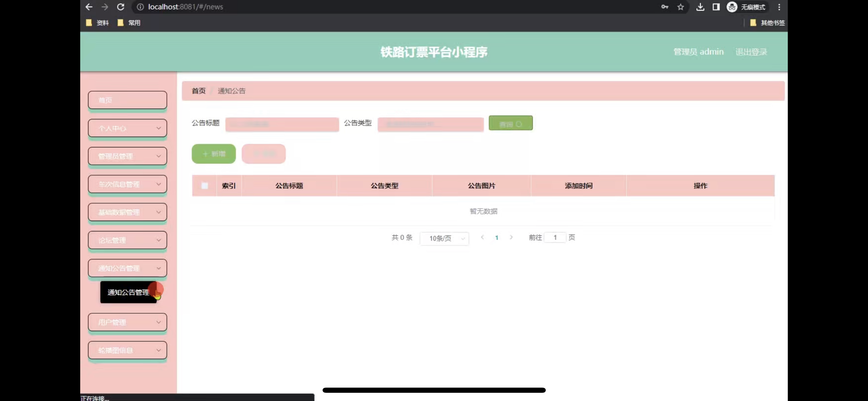Click next page arrow in pagination
The height and width of the screenshot is (401, 868).
[511, 237]
